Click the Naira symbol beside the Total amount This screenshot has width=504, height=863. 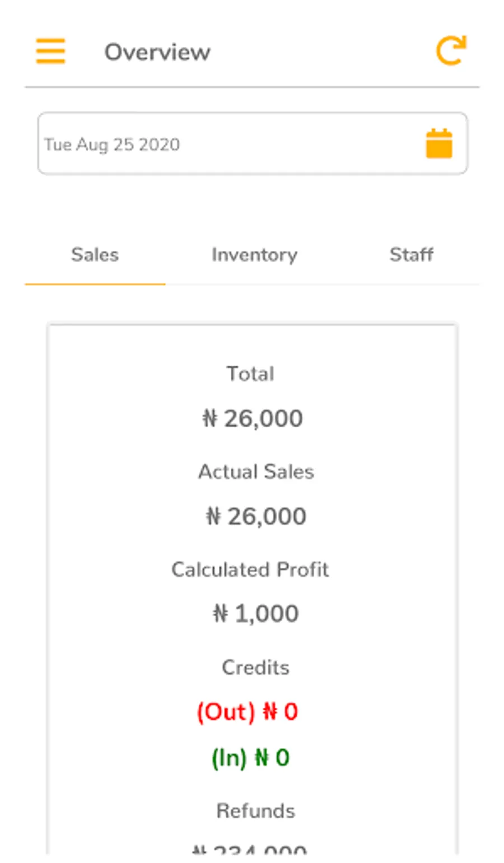click(209, 418)
